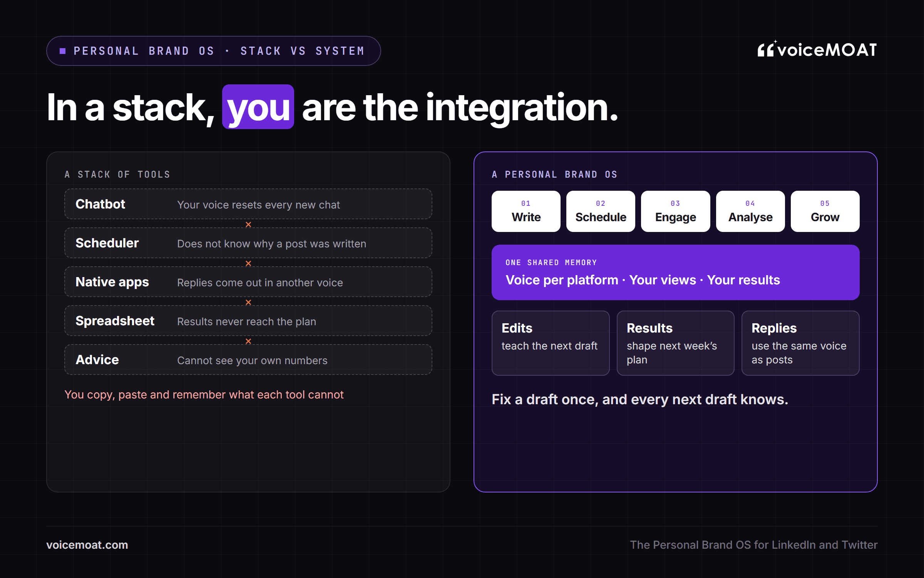924x578 pixels.
Task: Click the X between Chatbot and Scheduler
Action: [248, 224]
